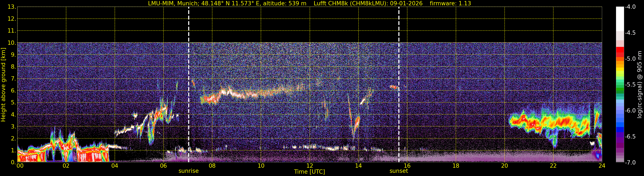Select the white dashed sunrise line
Image resolution: width=644 pixels, height=176 pixels.
pyautogui.click(x=188, y=85)
